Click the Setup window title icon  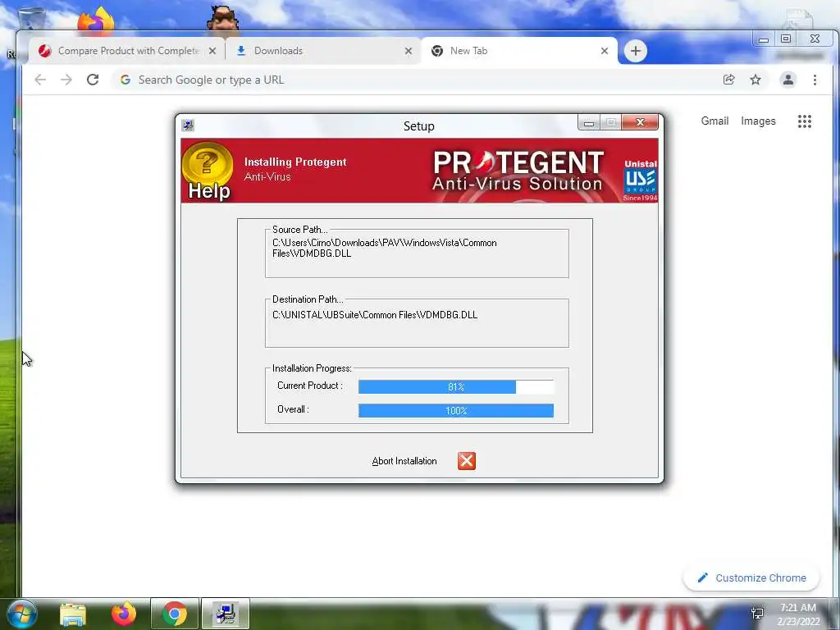tap(188, 126)
